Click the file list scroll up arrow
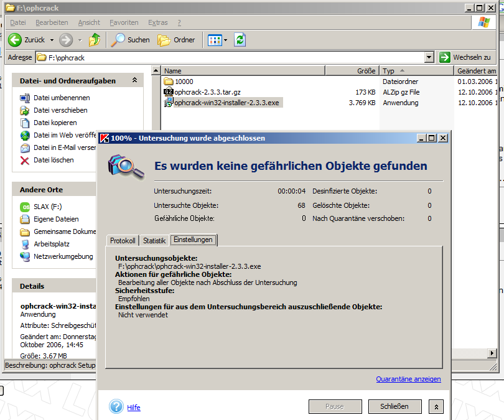Viewport: 504px width, 420px height. [x=156, y=70]
